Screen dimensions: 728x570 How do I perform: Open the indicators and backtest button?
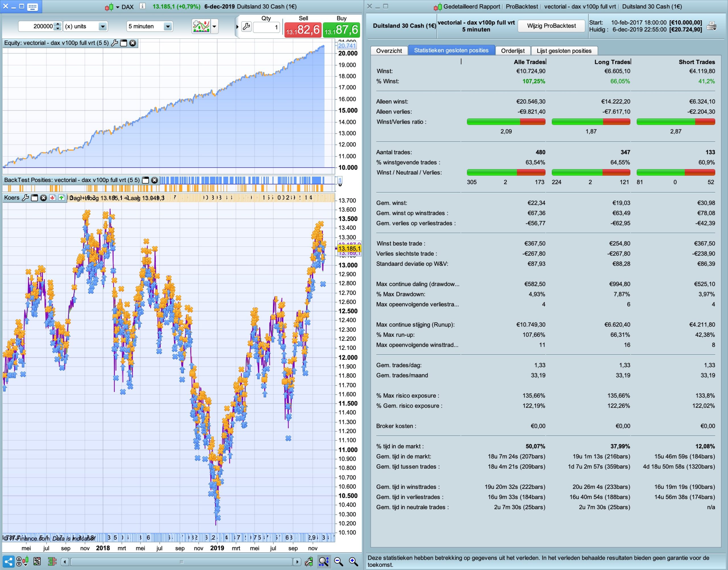[x=201, y=26]
